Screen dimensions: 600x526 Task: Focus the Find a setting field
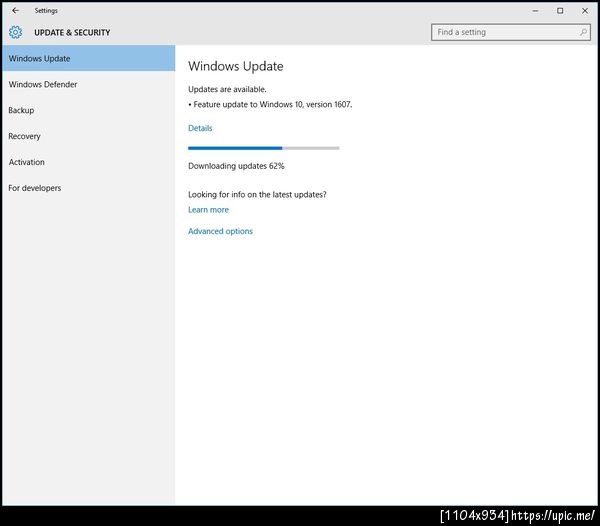(x=511, y=33)
